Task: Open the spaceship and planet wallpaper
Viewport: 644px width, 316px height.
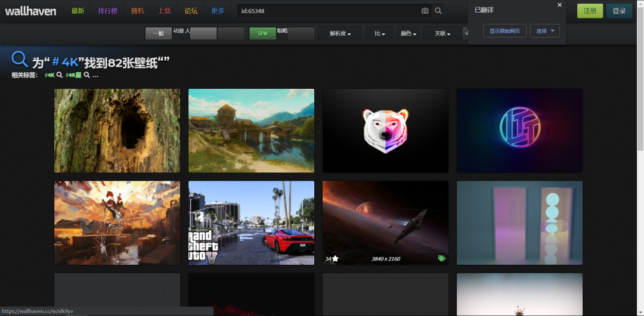Action: pos(385,223)
